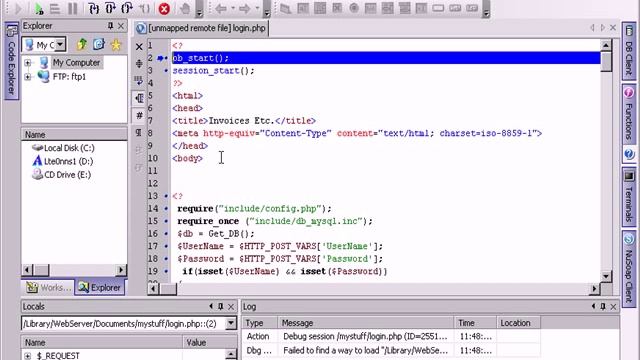Click the Step Into debugger icon
The height and width of the screenshot is (360, 640).
point(94,8)
